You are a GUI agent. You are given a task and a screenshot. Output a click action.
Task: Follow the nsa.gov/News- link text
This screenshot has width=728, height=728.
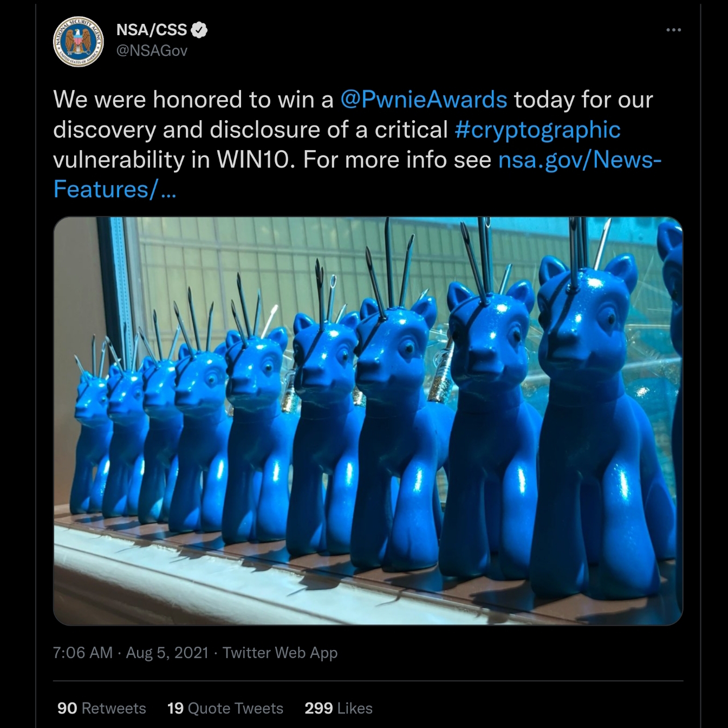click(580, 160)
